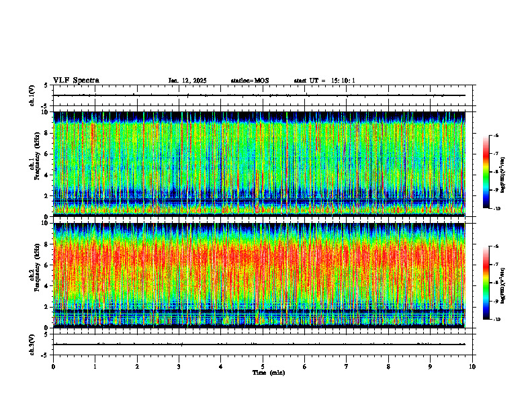The image size is (532, 411).
Task: Click the "6" kHz tick on ch.2 frequency axis
Action: 47,265
